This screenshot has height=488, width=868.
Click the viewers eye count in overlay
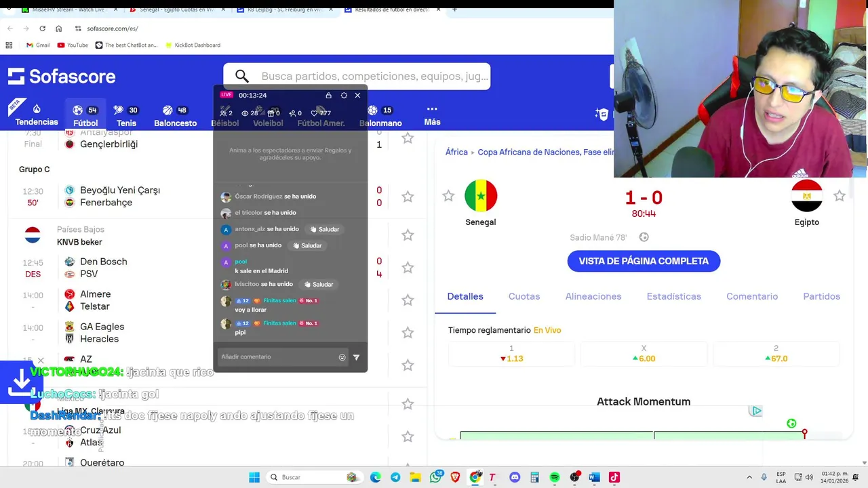250,113
